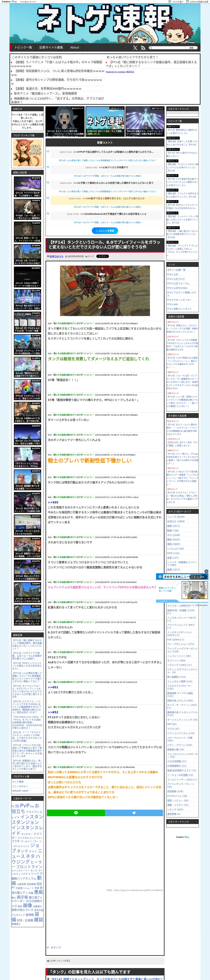Click >>651 reply anchor

click(x=53, y=687)
